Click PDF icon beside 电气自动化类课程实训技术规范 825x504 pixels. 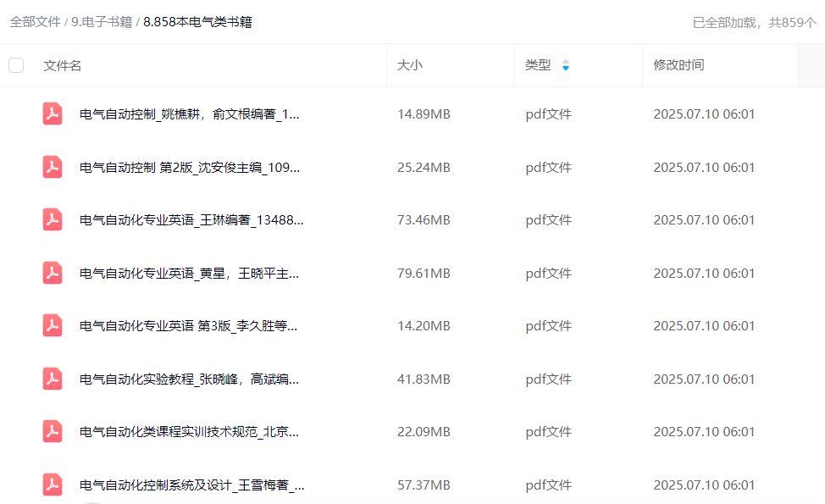coord(53,431)
